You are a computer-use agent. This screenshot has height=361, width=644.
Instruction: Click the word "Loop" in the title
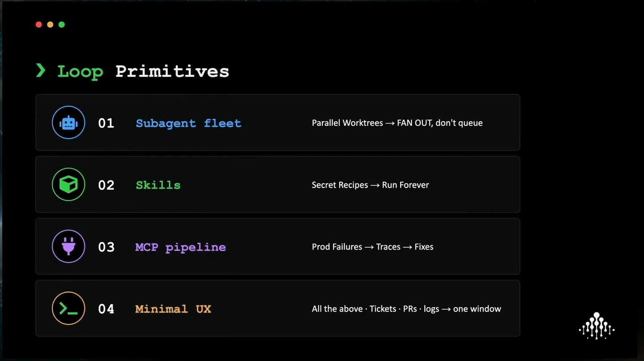[80, 72]
